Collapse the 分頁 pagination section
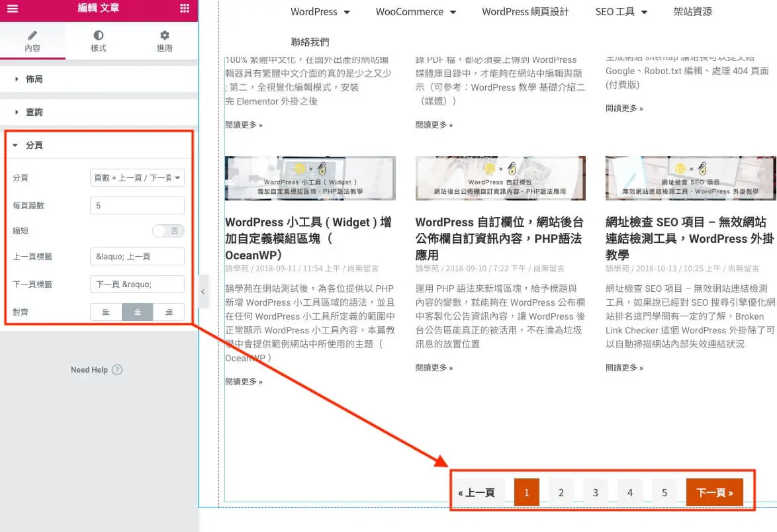The image size is (777, 532). pos(99,145)
